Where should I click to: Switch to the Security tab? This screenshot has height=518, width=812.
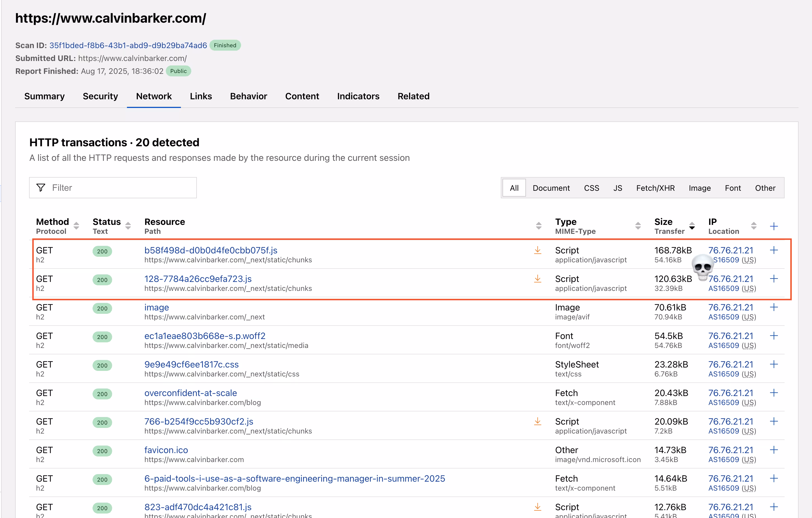100,96
